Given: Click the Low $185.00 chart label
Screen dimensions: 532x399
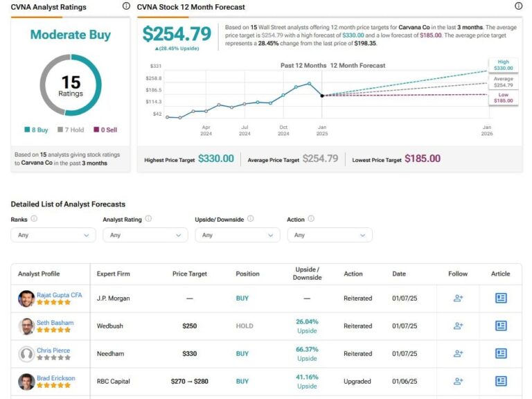Looking at the screenshot, I should [x=503, y=98].
